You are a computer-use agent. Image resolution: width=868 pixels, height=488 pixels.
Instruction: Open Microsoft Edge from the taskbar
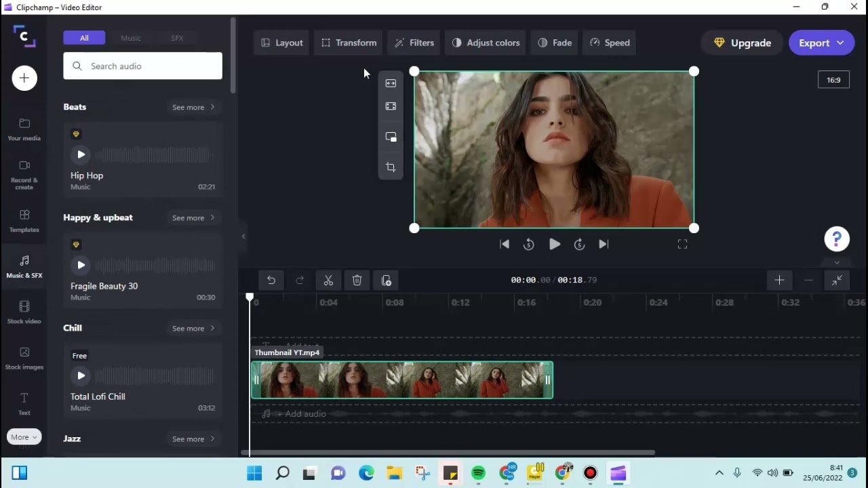point(366,473)
